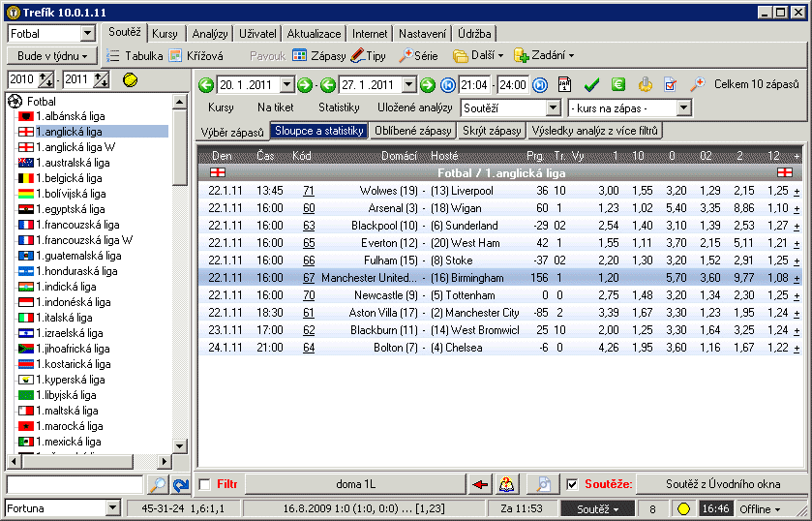This screenshot has height=521, width=812.
Task: Open the Fortuna bookmaker dropdown
Action: [x=113, y=508]
